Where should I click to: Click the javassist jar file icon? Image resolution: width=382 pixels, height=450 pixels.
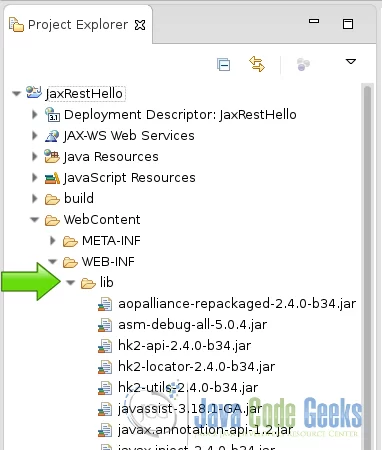(105, 409)
